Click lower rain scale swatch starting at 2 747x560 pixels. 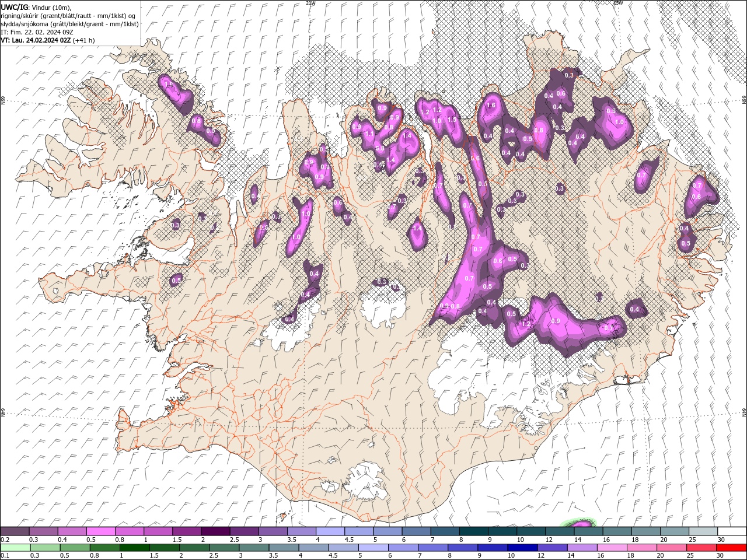[x=195, y=548]
